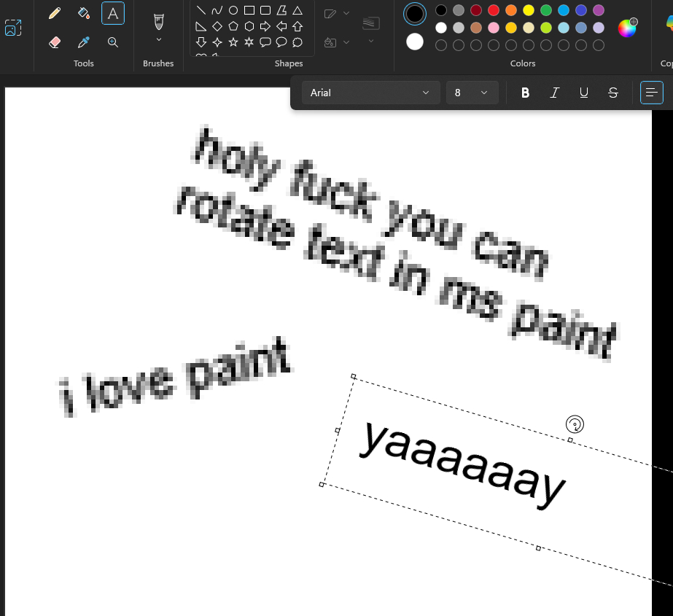673x616 pixels.
Task: Click the rotate handle on text box
Action: [575, 424]
